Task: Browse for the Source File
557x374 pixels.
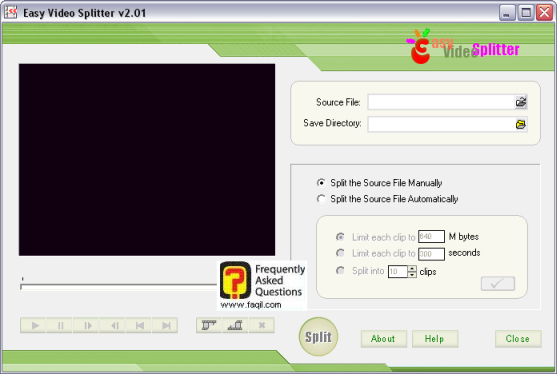Action: click(521, 102)
